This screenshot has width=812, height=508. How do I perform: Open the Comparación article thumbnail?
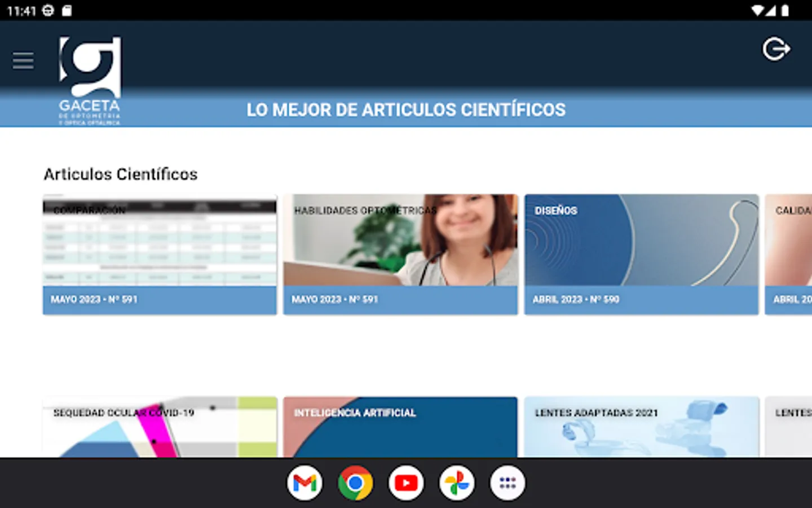[160, 240]
